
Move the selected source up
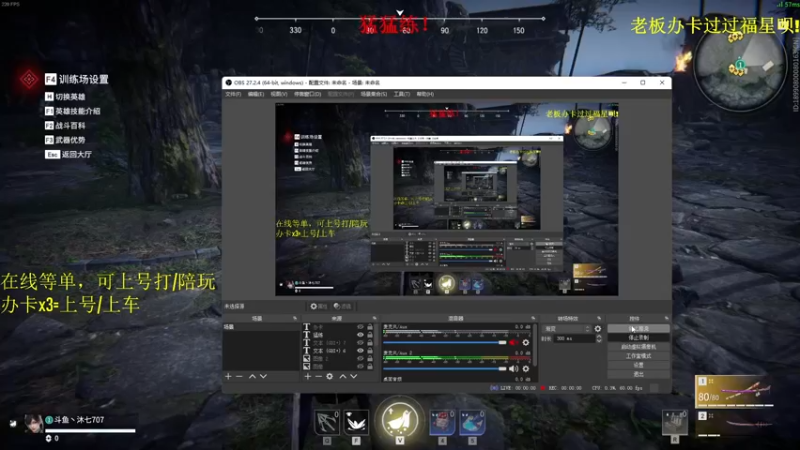(343, 376)
